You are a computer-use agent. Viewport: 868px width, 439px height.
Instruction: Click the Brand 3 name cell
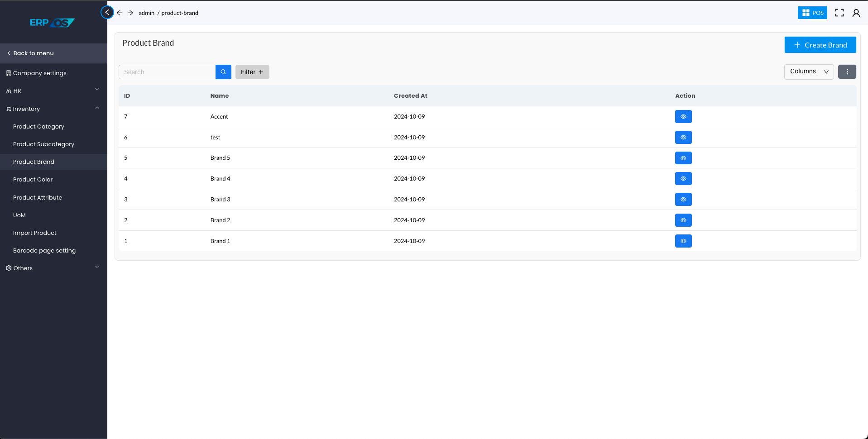(220, 199)
